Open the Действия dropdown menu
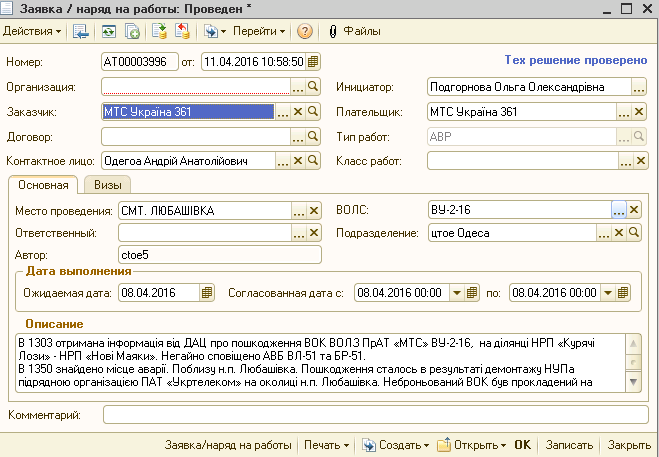 (x=33, y=32)
